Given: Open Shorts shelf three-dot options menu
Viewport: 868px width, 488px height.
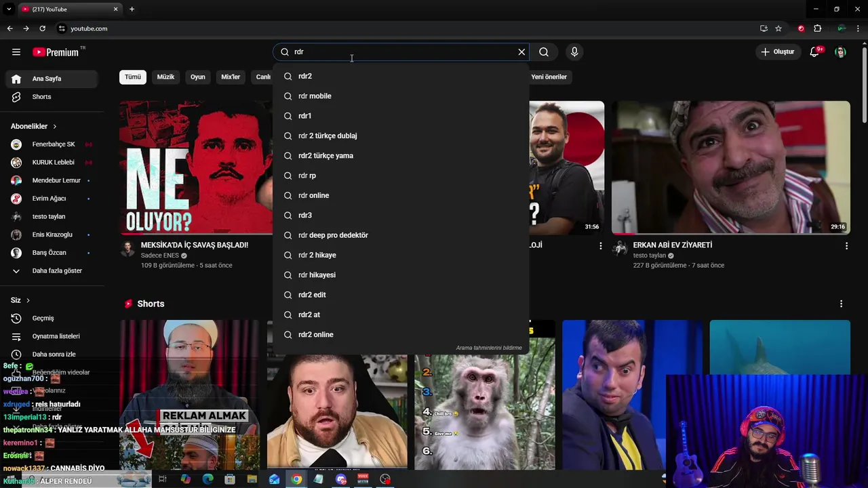Looking at the screenshot, I should tap(841, 304).
